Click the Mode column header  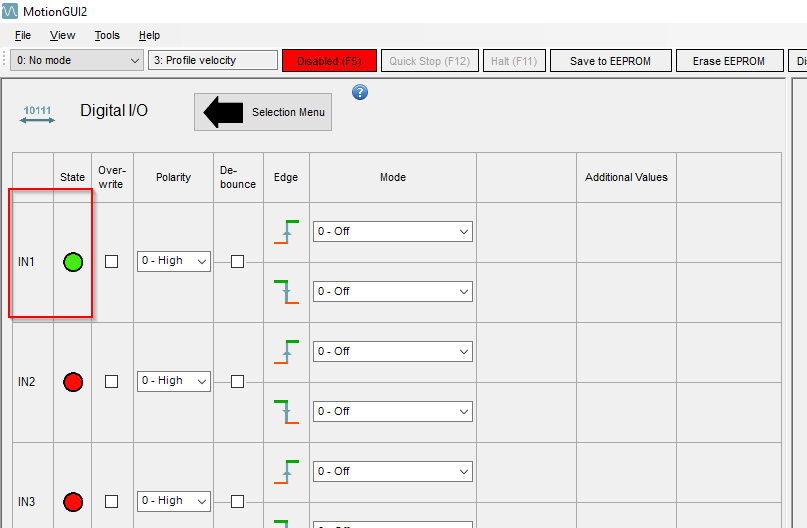coord(393,177)
